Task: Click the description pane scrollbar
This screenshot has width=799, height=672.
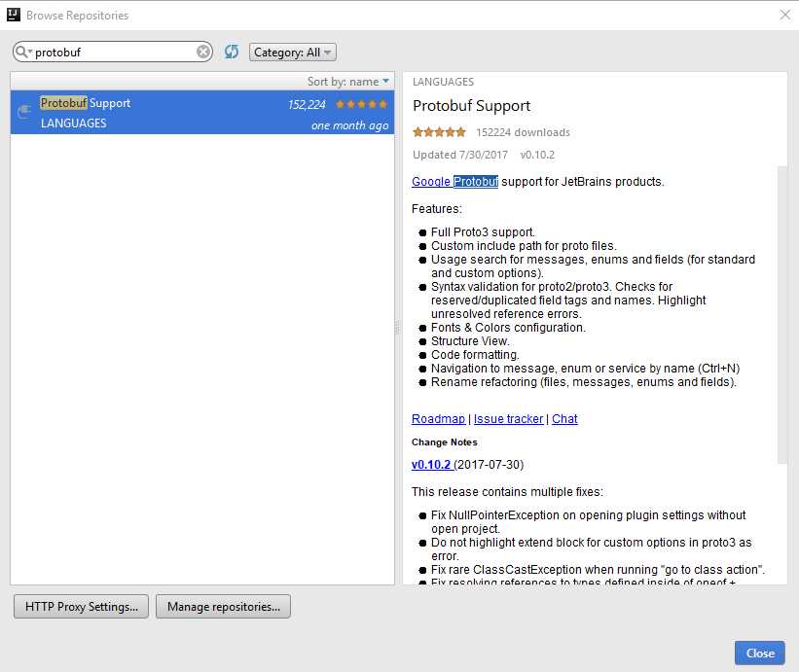Action: pos(782,315)
